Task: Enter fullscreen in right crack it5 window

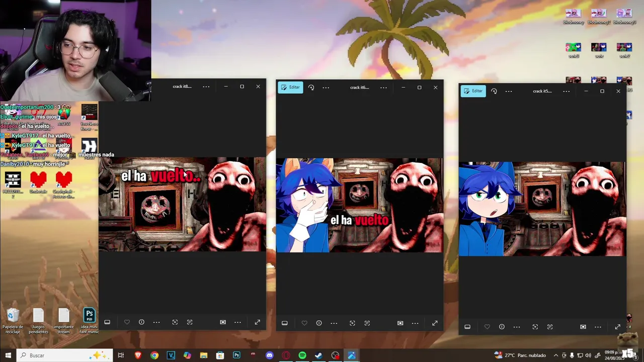Action: (x=617, y=327)
